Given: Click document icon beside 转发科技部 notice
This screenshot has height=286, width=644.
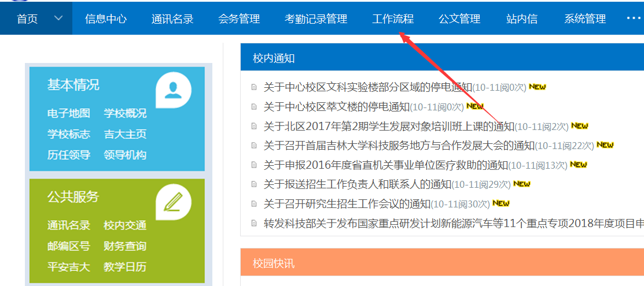Looking at the screenshot, I should (x=253, y=223).
